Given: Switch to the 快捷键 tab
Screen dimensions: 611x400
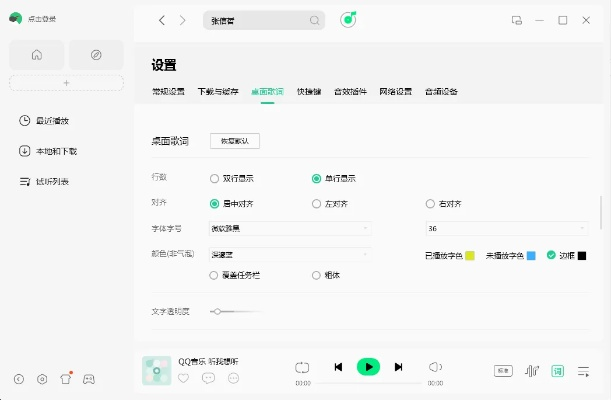Looking at the screenshot, I should point(309,92).
